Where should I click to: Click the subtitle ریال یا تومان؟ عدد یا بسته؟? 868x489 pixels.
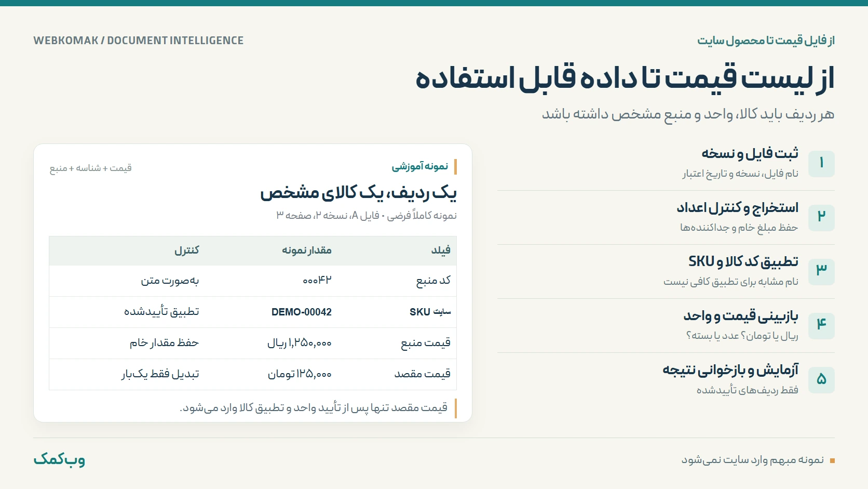pos(742,336)
